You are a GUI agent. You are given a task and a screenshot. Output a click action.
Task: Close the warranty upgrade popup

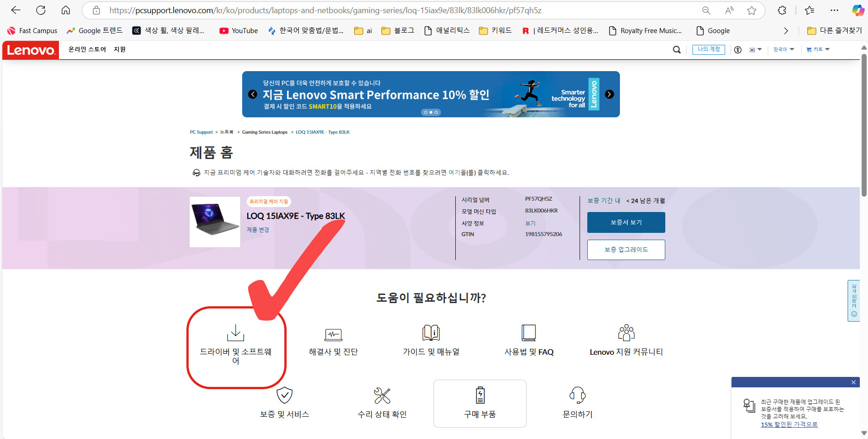[853, 382]
